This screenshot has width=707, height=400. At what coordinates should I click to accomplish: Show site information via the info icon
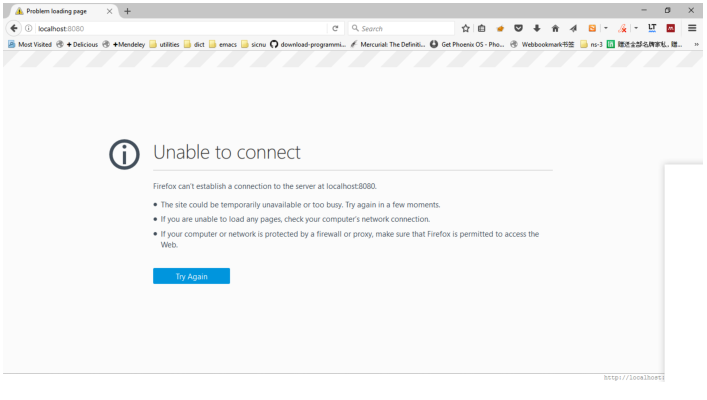click(28, 28)
